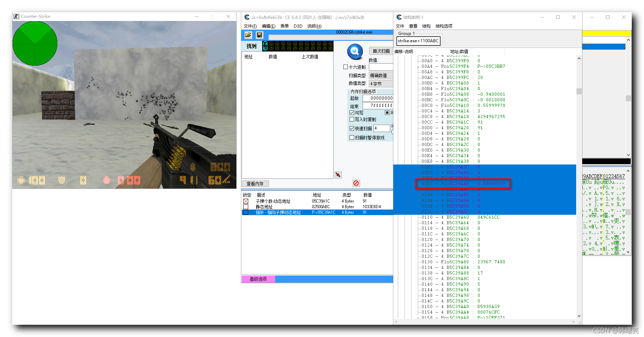
Task: Click the 查看内存 memory view button
Action: click(255, 184)
